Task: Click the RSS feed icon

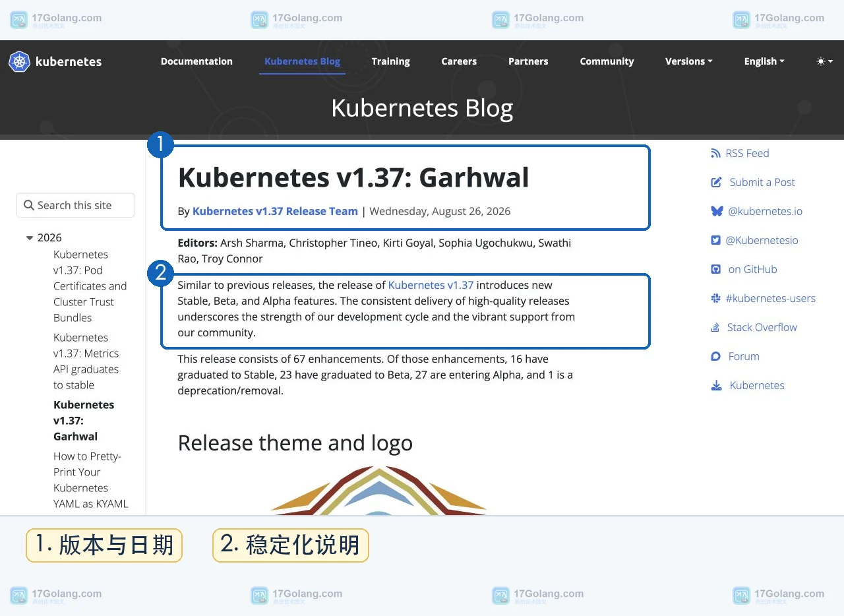Action: (x=715, y=153)
